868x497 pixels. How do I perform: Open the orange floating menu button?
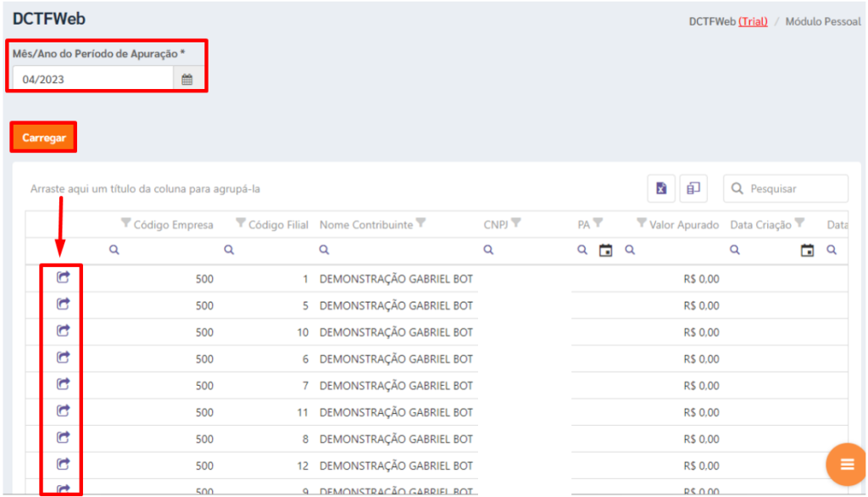point(847,464)
